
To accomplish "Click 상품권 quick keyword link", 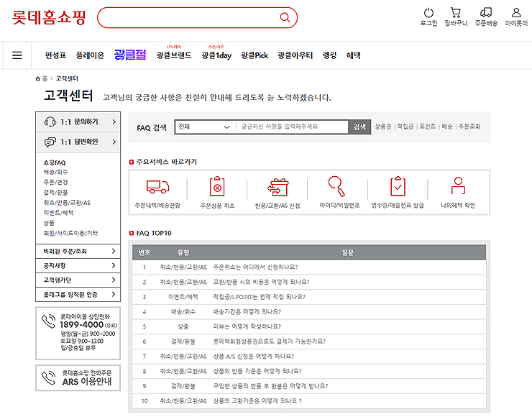I will pos(382,127).
